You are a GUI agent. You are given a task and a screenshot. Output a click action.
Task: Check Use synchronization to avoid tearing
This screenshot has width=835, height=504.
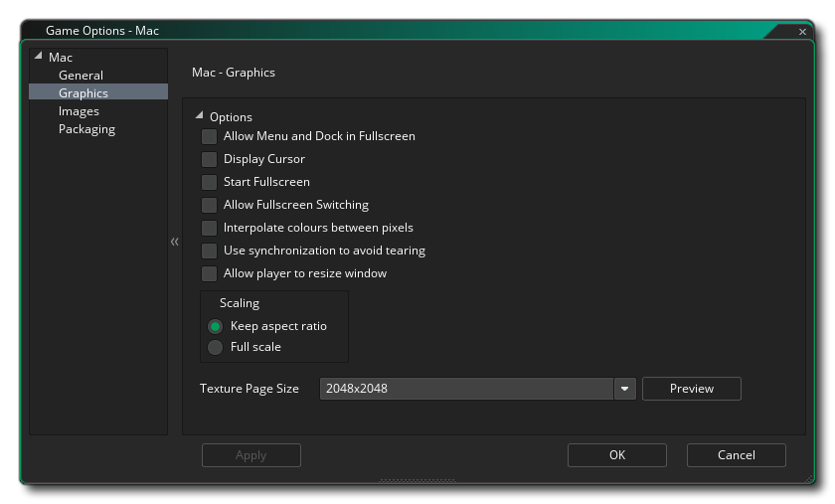[209, 251]
